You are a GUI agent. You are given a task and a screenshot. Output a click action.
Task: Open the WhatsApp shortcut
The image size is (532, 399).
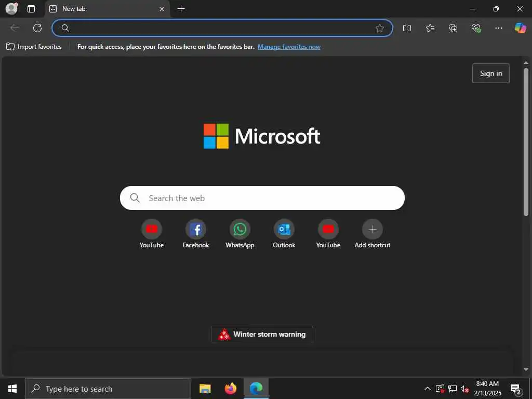(240, 234)
